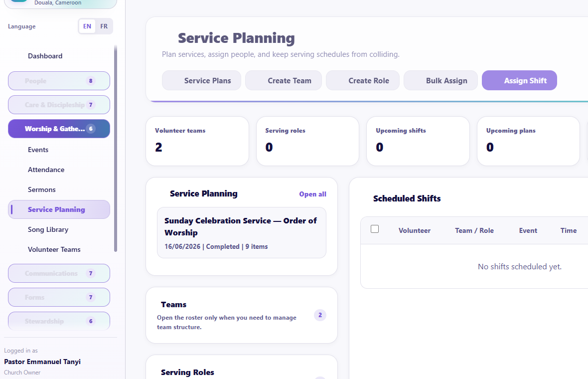Click the Scheduled Shifts heading
The image size is (588, 379).
click(407, 198)
